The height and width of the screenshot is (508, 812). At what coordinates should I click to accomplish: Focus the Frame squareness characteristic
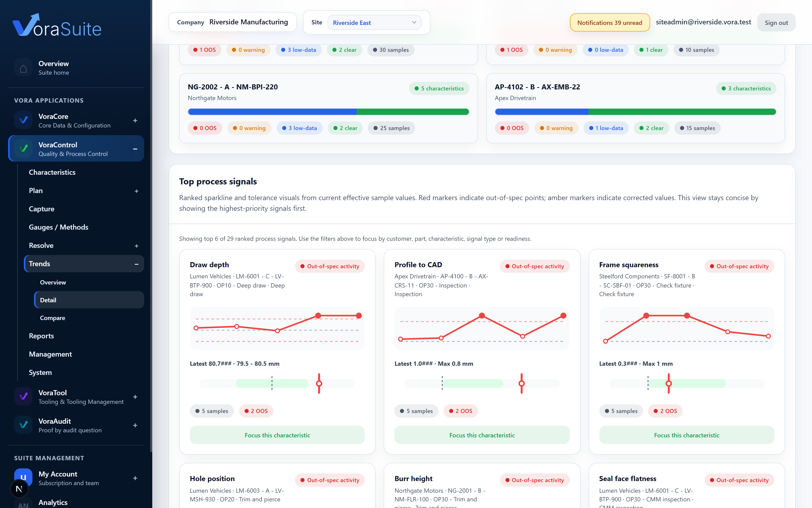[x=686, y=435]
